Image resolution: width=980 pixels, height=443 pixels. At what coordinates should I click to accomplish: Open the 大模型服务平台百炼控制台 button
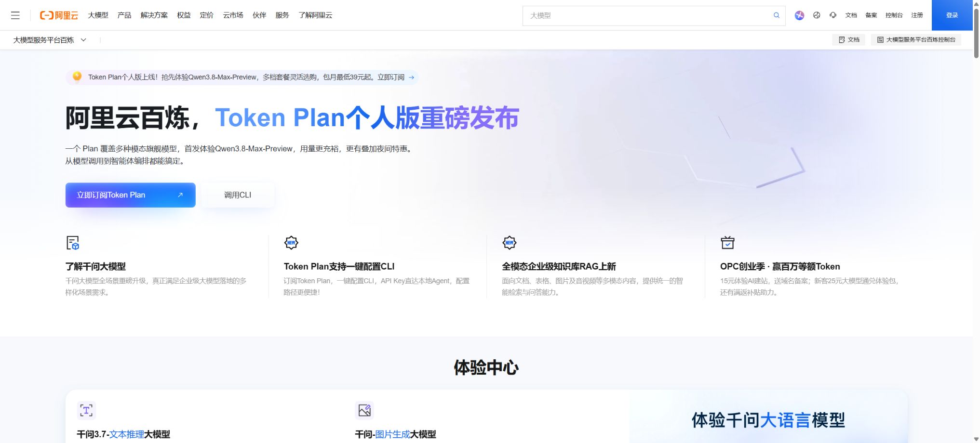coord(916,40)
